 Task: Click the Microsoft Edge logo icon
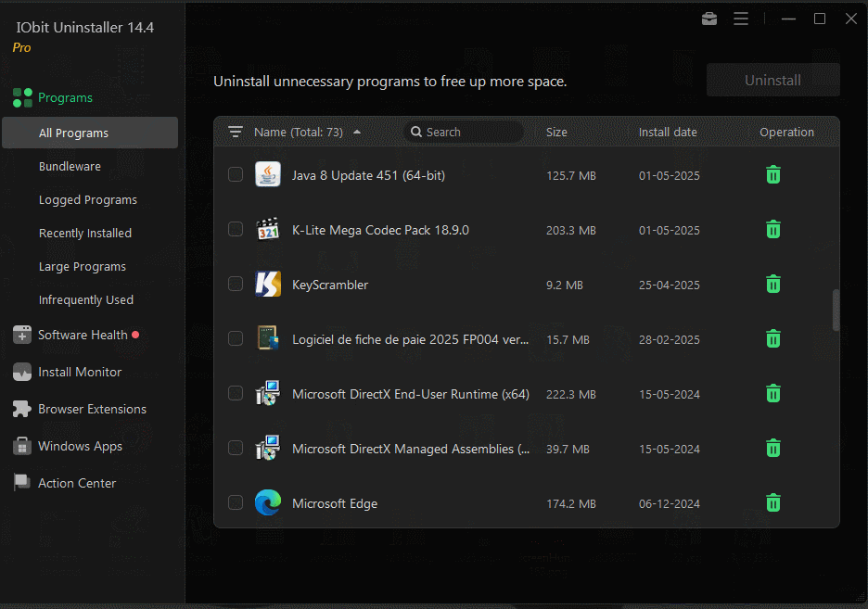click(268, 502)
